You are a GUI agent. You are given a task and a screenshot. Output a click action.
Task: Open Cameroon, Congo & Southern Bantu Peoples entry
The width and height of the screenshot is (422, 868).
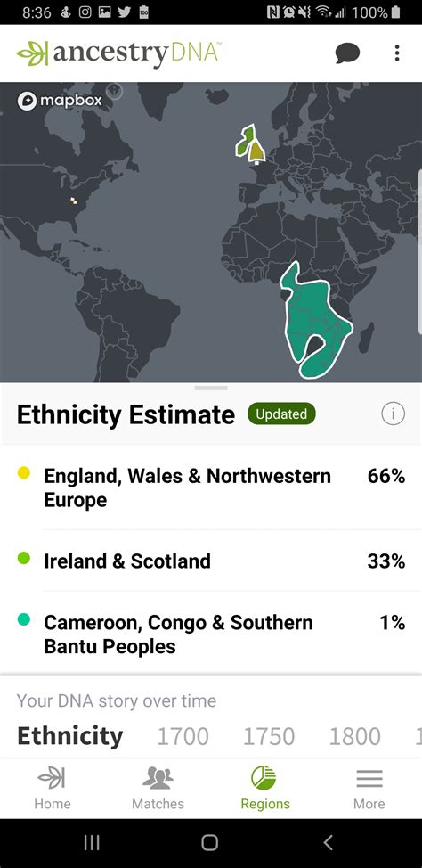point(211,634)
